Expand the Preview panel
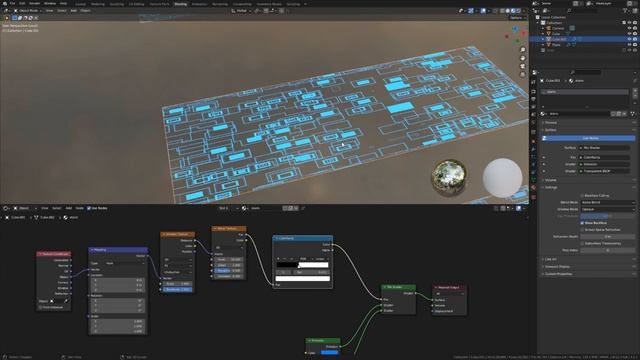The width and height of the screenshot is (640, 360). pyautogui.click(x=551, y=122)
